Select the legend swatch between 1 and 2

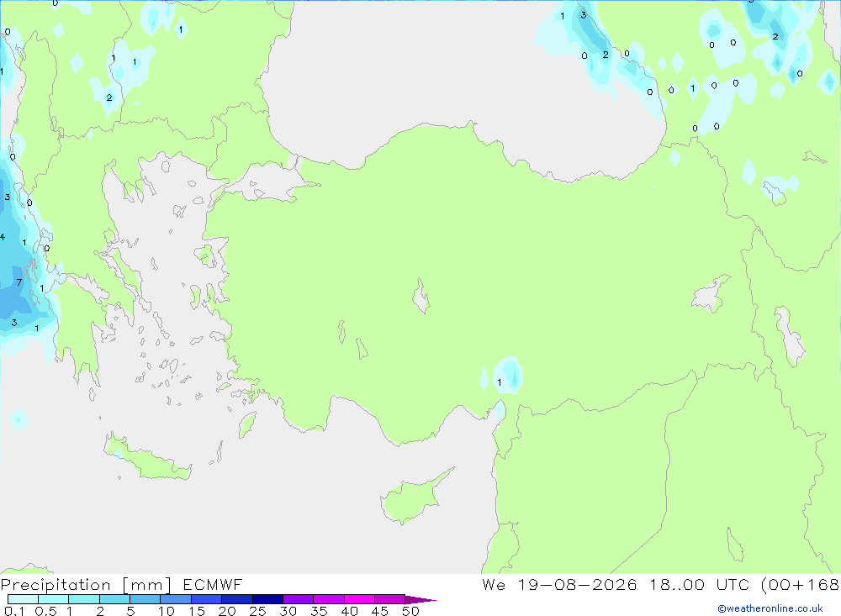coord(83,599)
